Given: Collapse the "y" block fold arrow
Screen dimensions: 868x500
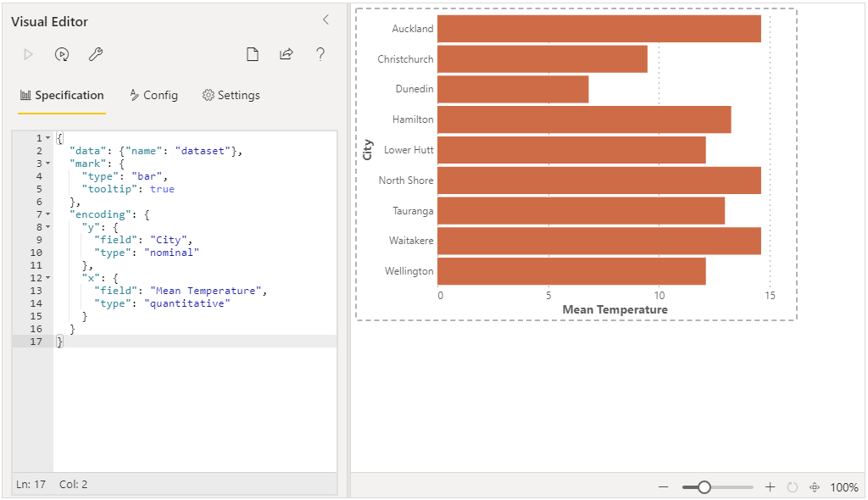Looking at the screenshot, I should tap(48, 227).
